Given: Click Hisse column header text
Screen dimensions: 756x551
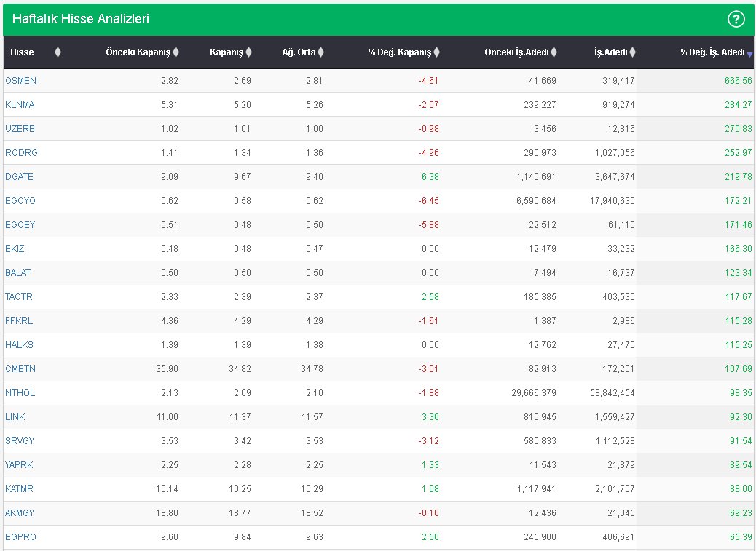Looking at the screenshot, I should (x=22, y=52).
